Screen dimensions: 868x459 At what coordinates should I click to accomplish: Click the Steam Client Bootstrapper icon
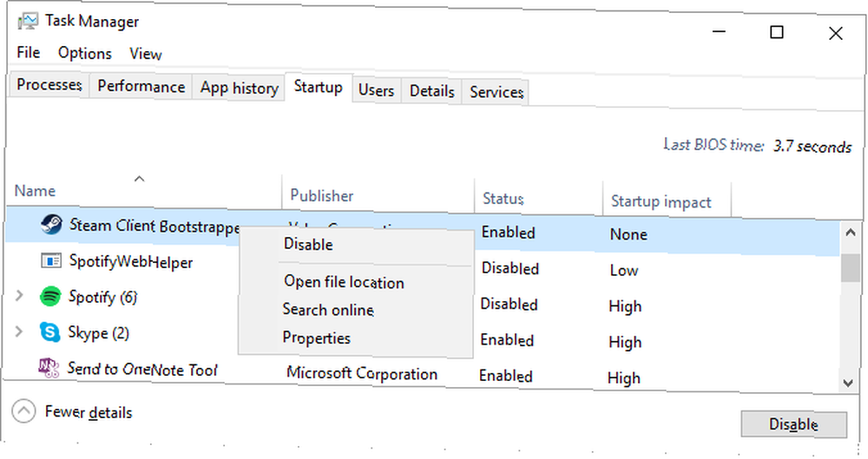51,224
